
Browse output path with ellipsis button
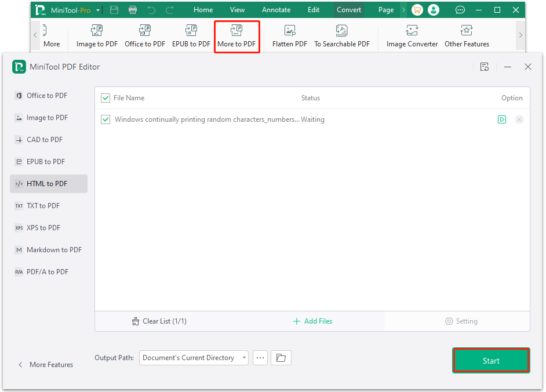(x=260, y=358)
